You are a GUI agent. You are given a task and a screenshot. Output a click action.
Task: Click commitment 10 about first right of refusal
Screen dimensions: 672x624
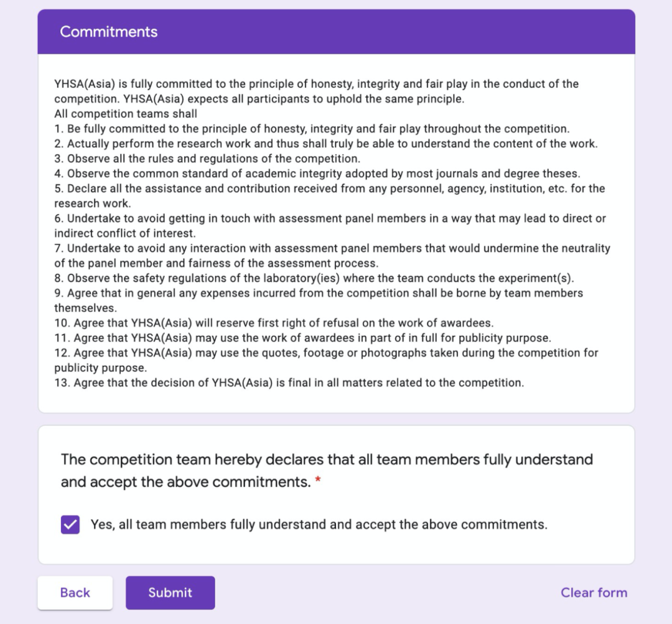274,323
